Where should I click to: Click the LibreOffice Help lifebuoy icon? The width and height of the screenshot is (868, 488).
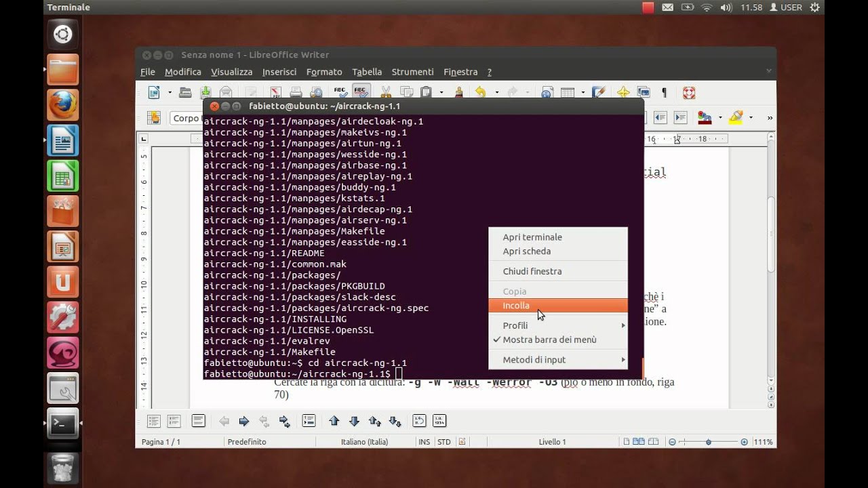pyautogui.click(x=689, y=92)
